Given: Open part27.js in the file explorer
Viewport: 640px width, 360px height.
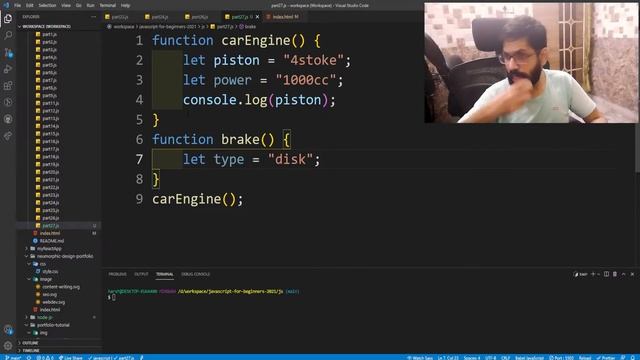Looking at the screenshot, I should tap(58, 226).
